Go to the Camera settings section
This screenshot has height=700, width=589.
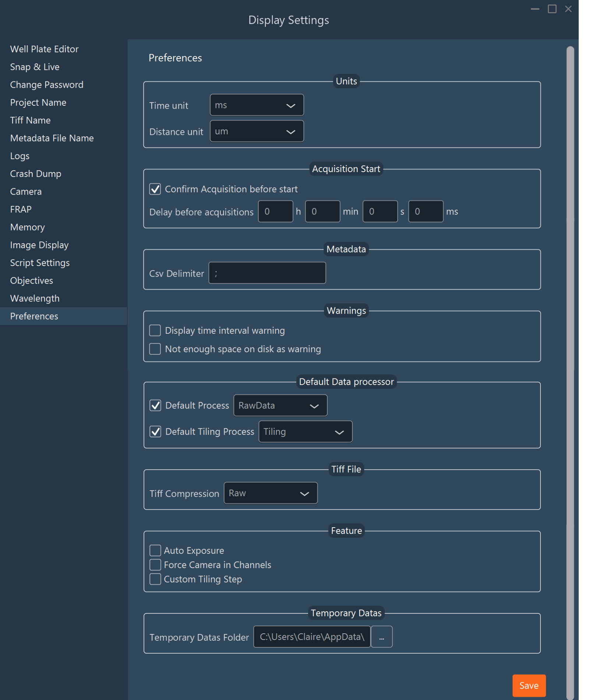[26, 192]
